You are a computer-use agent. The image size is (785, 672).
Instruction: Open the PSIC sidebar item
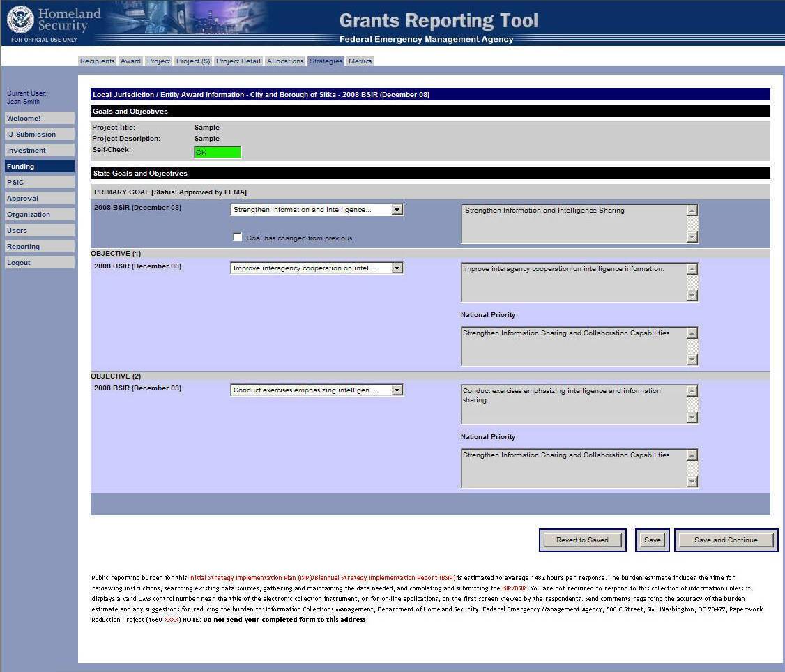coord(39,183)
